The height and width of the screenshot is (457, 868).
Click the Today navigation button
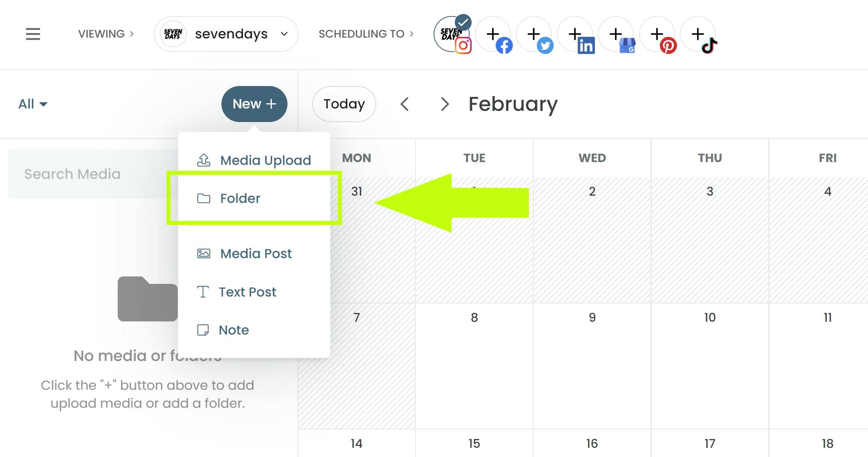tap(344, 104)
